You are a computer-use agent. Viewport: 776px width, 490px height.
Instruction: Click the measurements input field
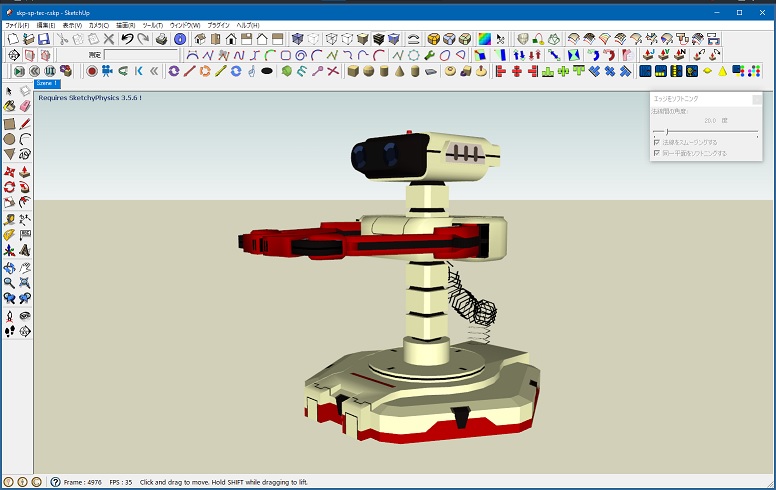coord(140,56)
